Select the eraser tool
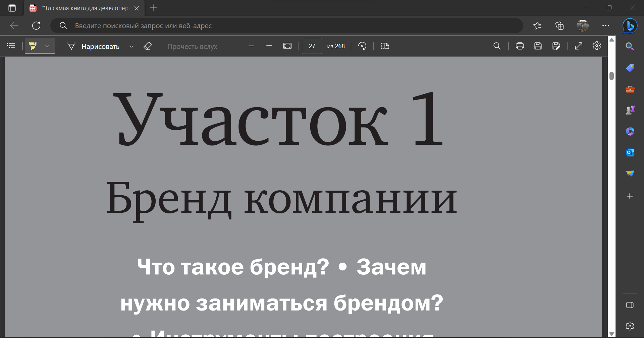Image resolution: width=644 pixels, height=338 pixels. click(x=148, y=46)
